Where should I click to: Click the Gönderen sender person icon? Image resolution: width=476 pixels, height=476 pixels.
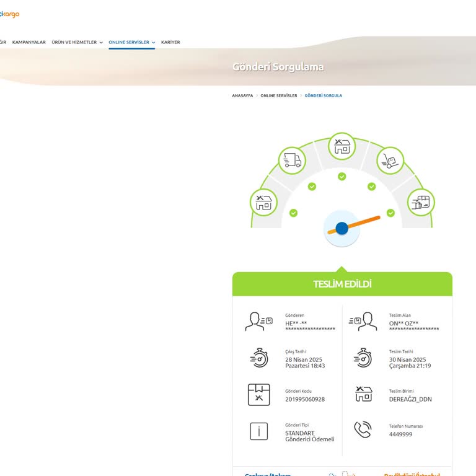click(258, 321)
